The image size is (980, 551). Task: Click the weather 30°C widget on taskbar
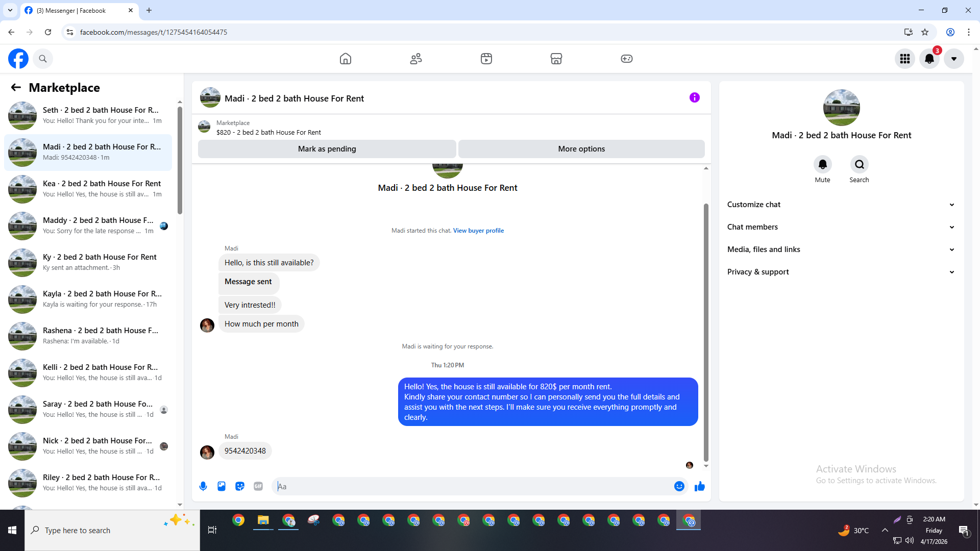pos(853,530)
